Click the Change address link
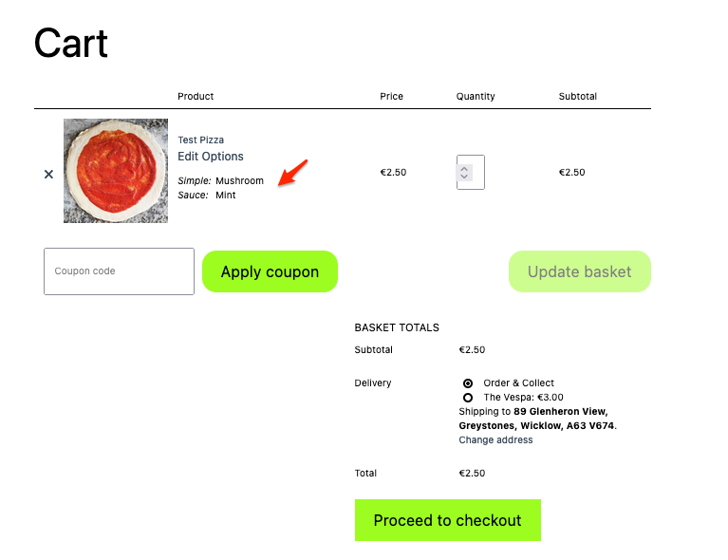The image size is (728, 560). 495,440
